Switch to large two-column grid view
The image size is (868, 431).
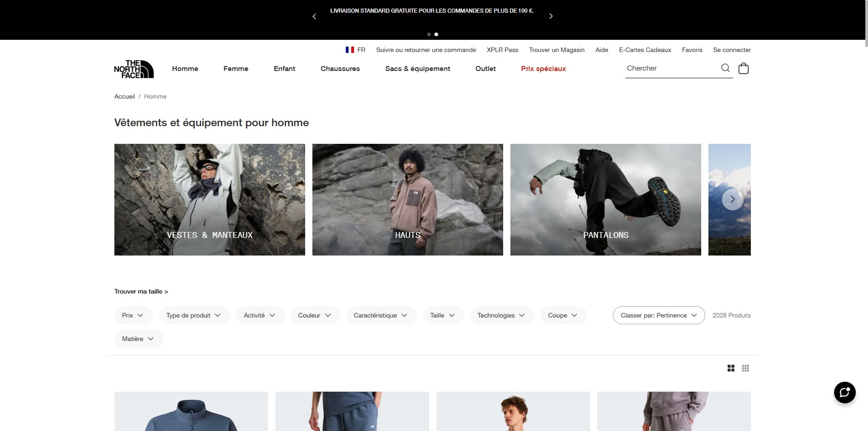click(731, 368)
